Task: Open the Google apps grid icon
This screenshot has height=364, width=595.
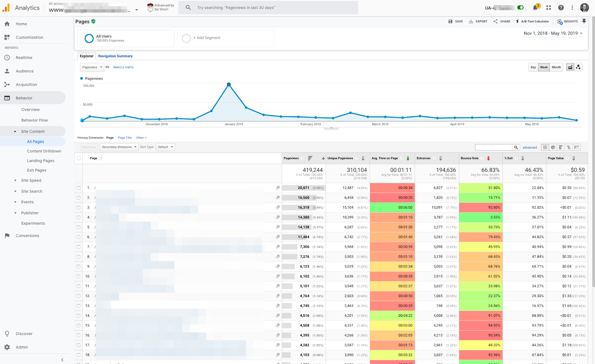Action: [549, 8]
